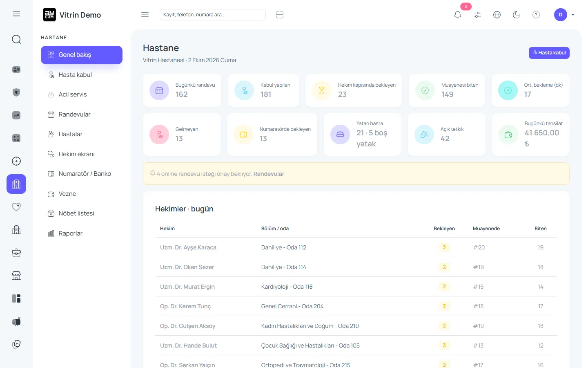The height and width of the screenshot is (368, 588).
Task: Go to Numaratör / Banko
Action: coord(82,174)
